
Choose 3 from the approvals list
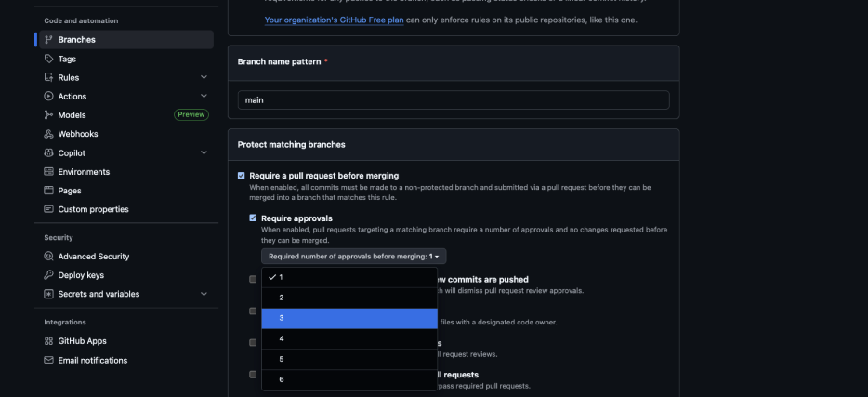(349, 318)
